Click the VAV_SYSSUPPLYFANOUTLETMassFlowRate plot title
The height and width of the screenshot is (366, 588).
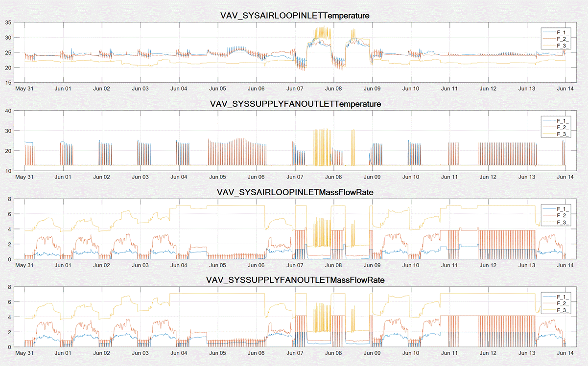coord(295,280)
